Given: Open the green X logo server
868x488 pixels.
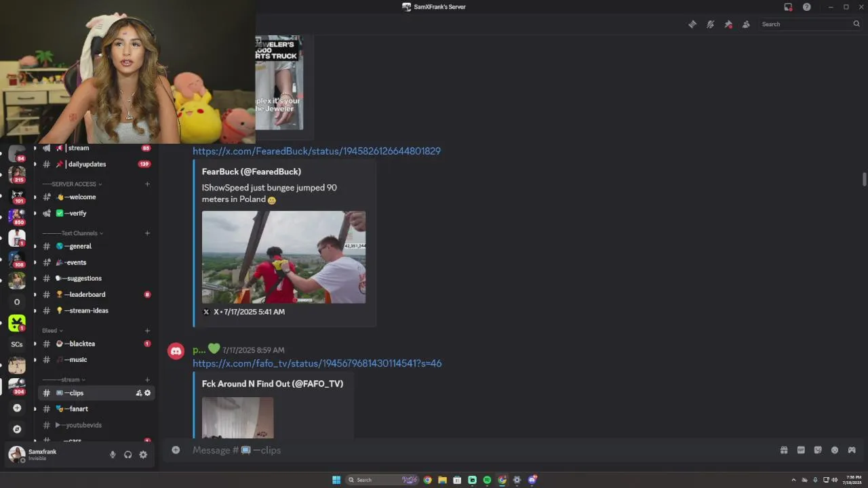Looking at the screenshot, I should [17, 323].
